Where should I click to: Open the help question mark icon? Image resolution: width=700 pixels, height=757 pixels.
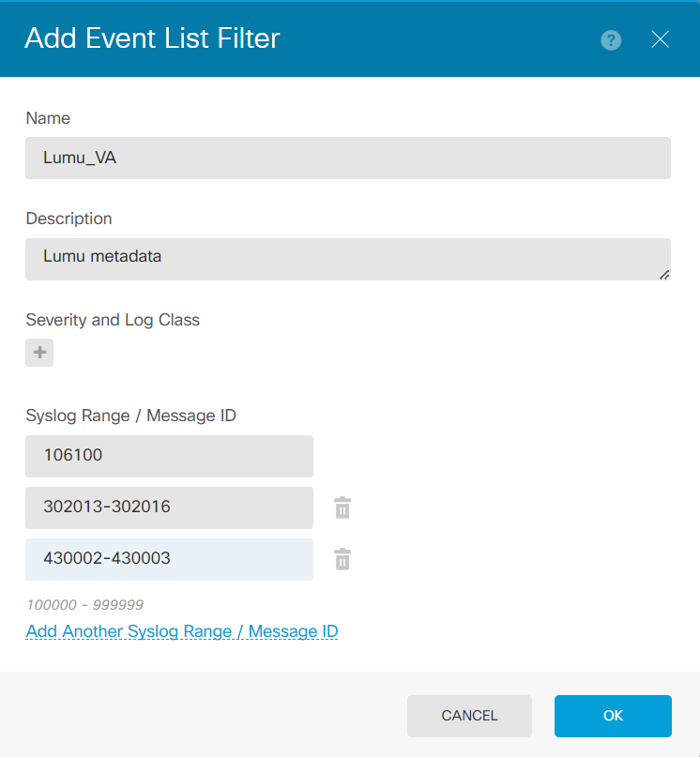coord(611,39)
